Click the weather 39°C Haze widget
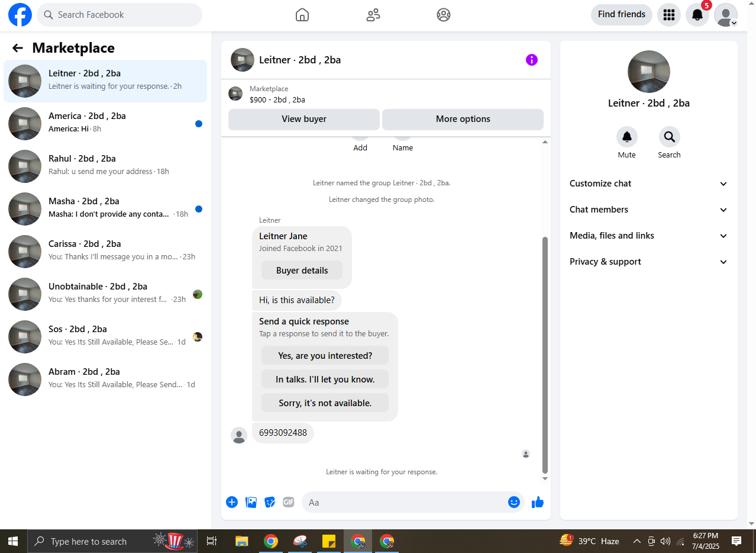This screenshot has height=553, width=756. point(589,541)
